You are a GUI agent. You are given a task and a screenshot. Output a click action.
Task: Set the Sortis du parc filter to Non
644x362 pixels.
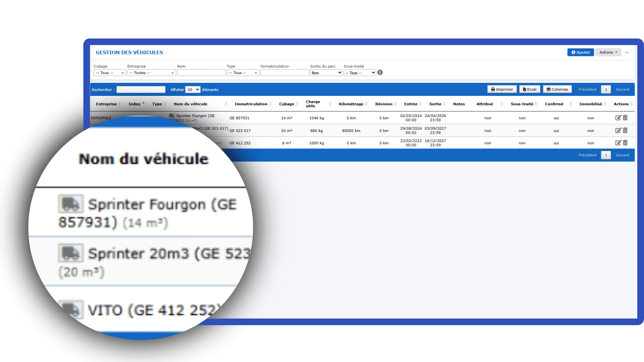(x=326, y=72)
